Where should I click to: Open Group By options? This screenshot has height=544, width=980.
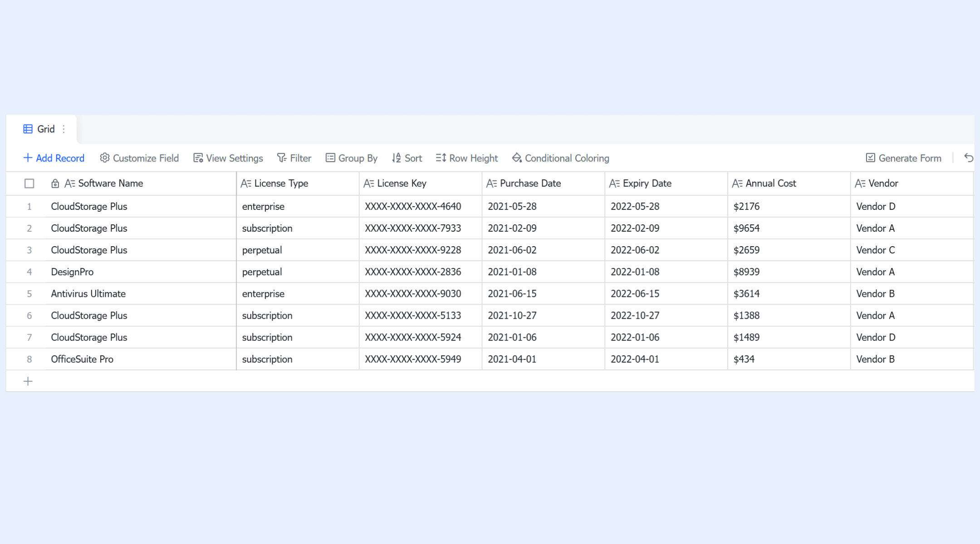click(352, 158)
